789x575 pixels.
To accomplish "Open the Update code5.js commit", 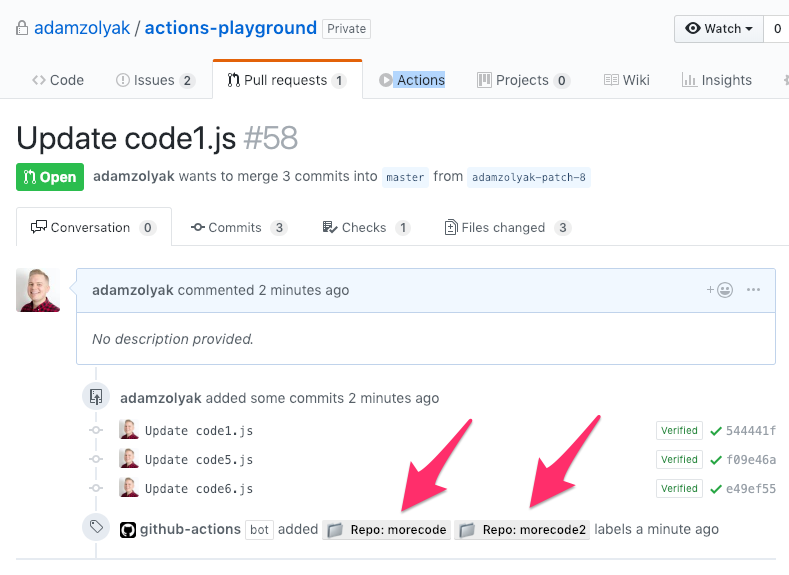I will pos(199,460).
